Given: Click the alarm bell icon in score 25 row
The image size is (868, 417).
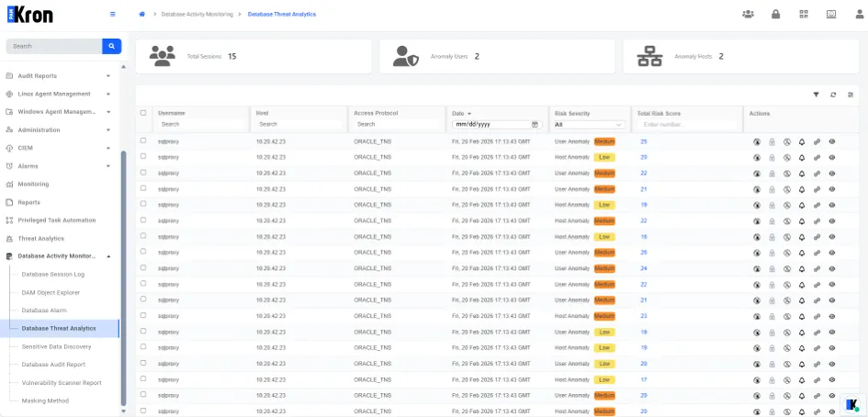Looking at the screenshot, I should (x=802, y=141).
